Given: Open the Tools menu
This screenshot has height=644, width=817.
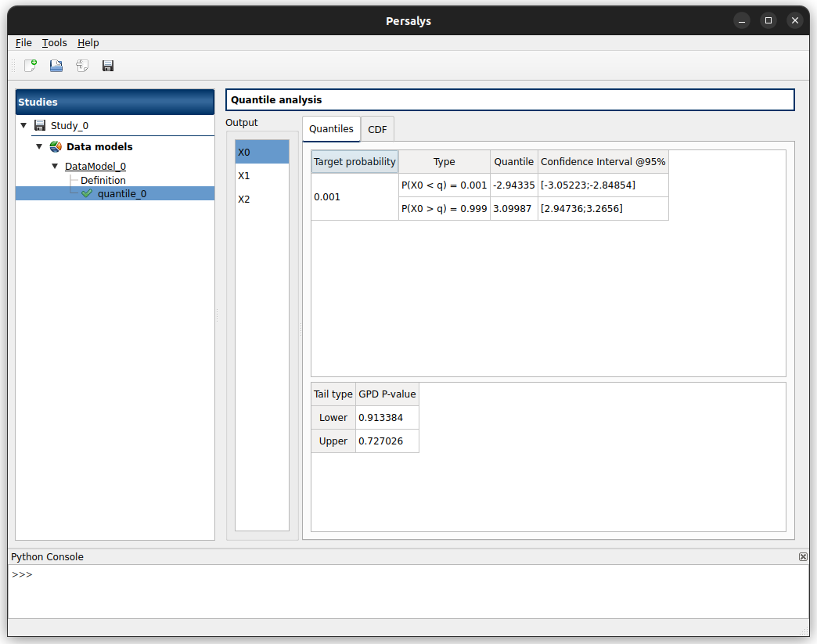Looking at the screenshot, I should (x=55, y=43).
